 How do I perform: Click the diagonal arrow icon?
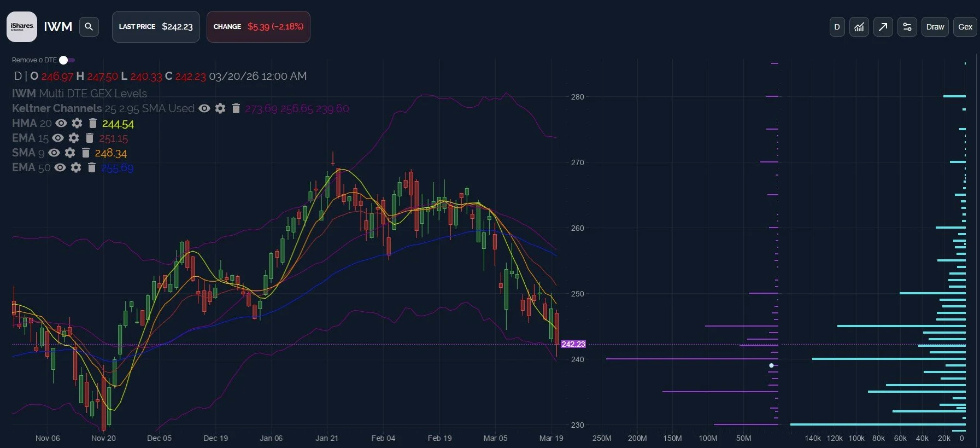tap(883, 27)
